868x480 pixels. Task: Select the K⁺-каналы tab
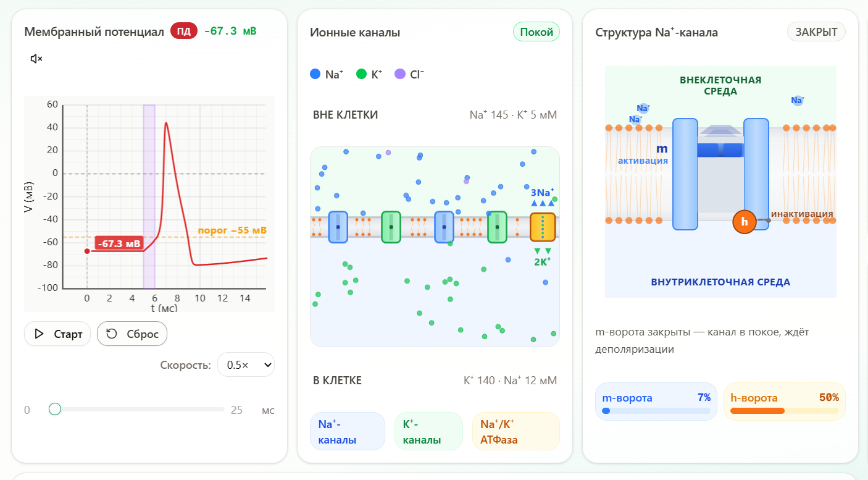[428, 431]
